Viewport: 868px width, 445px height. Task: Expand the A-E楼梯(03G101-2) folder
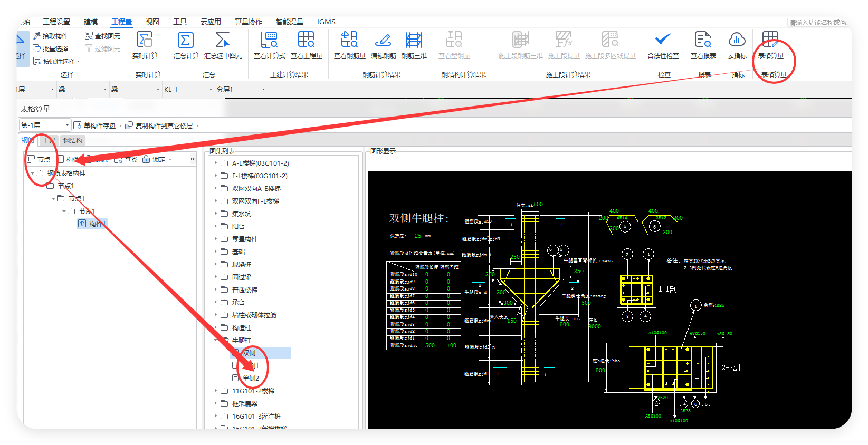pos(216,163)
